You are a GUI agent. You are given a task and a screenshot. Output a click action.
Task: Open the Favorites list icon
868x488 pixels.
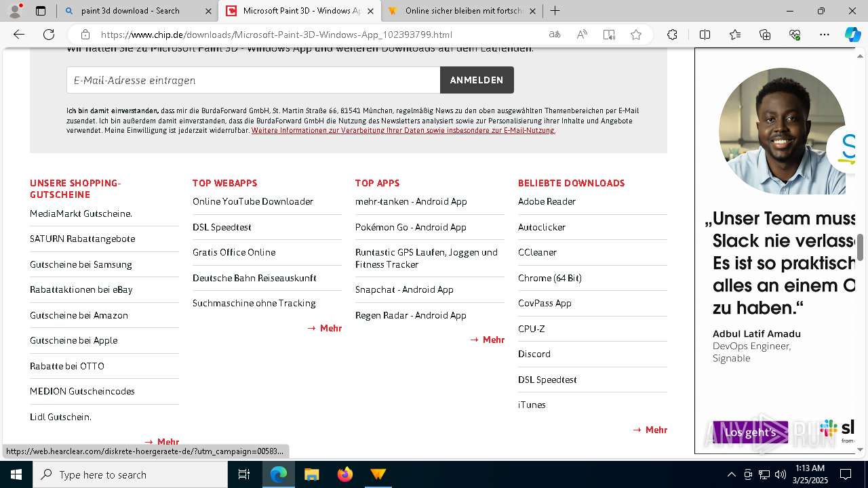pyautogui.click(x=735, y=35)
